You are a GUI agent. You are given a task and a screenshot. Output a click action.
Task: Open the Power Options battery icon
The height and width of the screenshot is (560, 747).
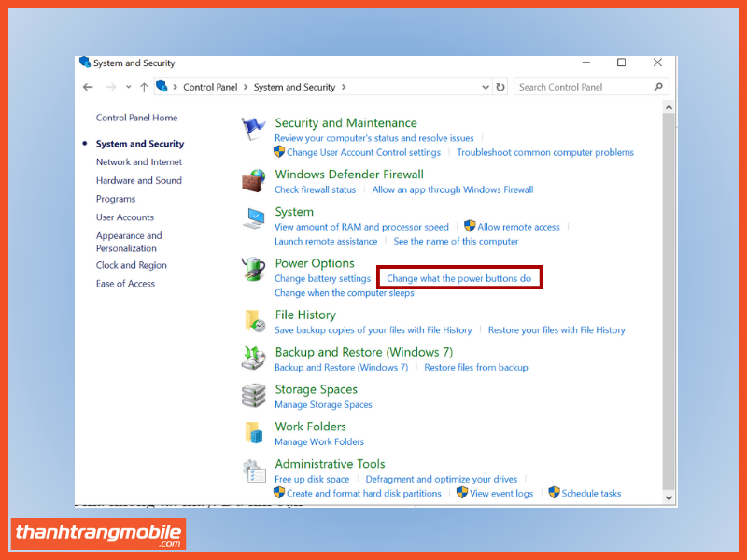(x=253, y=269)
